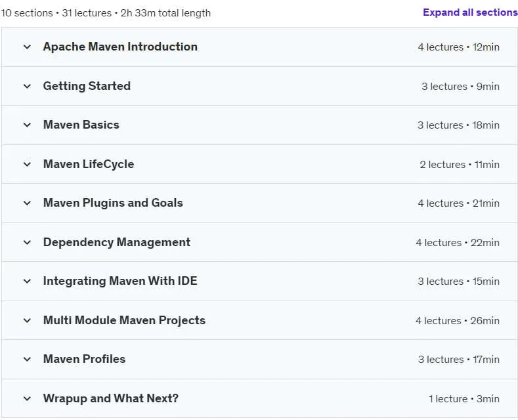This screenshot has height=420, width=518.
Task: Expand the Getting Started section chevron
Action: pos(27,86)
